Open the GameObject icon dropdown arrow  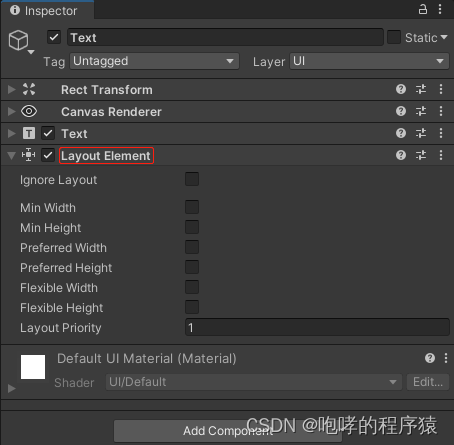31,52
